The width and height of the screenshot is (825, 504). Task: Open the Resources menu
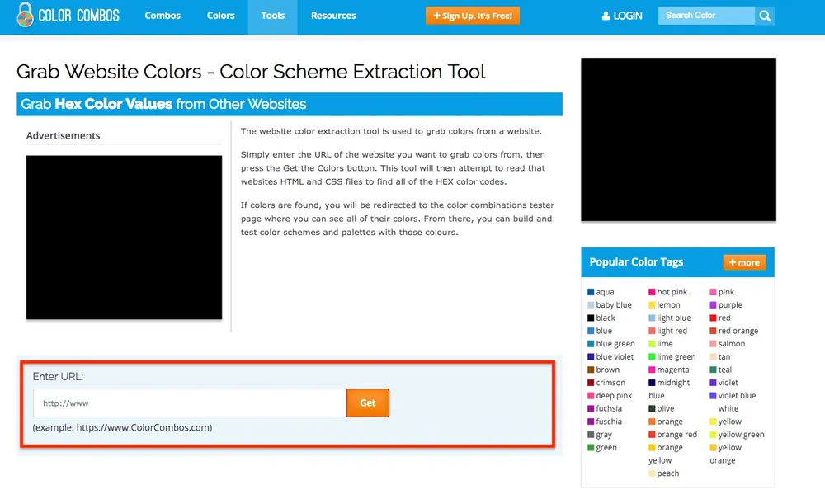333,16
